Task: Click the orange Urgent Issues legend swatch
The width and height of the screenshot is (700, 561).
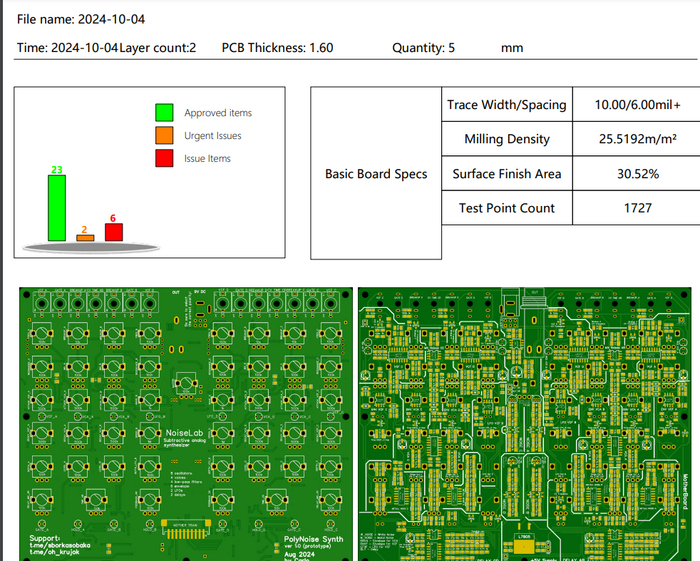Action: 164,136
